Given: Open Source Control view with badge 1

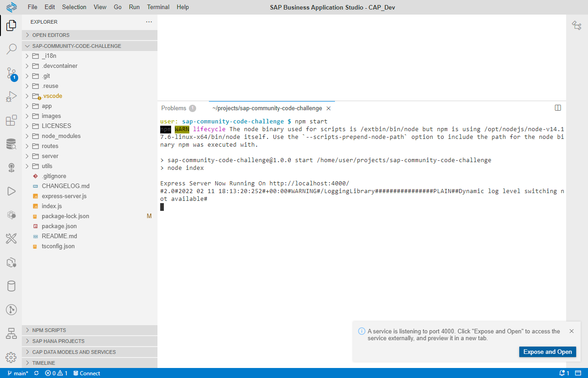Looking at the screenshot, I should coord(11,73).
